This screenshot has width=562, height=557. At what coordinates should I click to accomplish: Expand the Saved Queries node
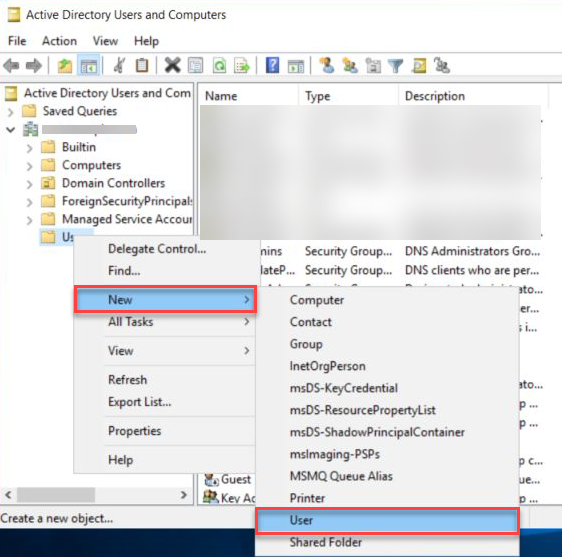[11, 112]
